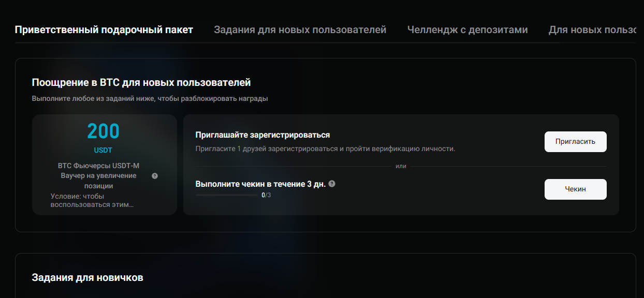Viewport: 644px width, 298px height.
Task: Click 'Выполните любое из заданий ниже' subtitle
Action: [x=150, y=98]
